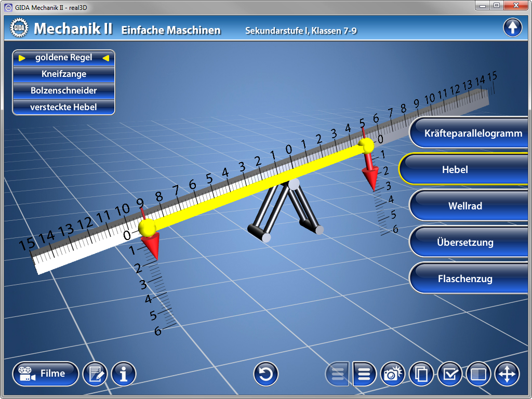This screenshot has width=532, height=399.
Task: Toggle the split-screen view icon
Action: (x=478, y=374)
